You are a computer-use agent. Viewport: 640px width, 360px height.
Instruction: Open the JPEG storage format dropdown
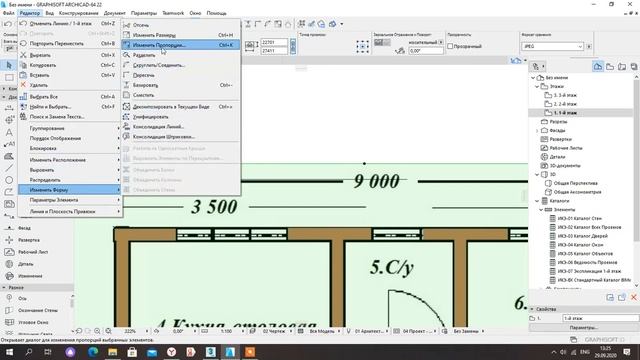click(553, 47)
